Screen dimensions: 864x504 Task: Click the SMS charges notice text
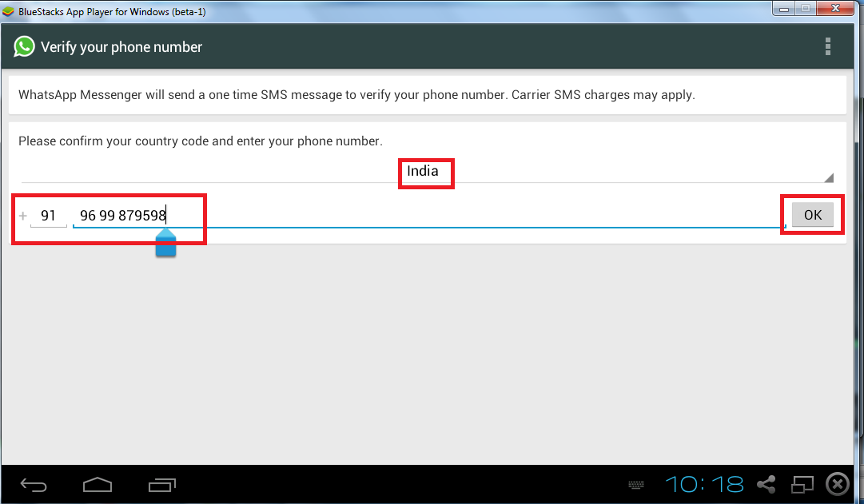tap(356, 95)
